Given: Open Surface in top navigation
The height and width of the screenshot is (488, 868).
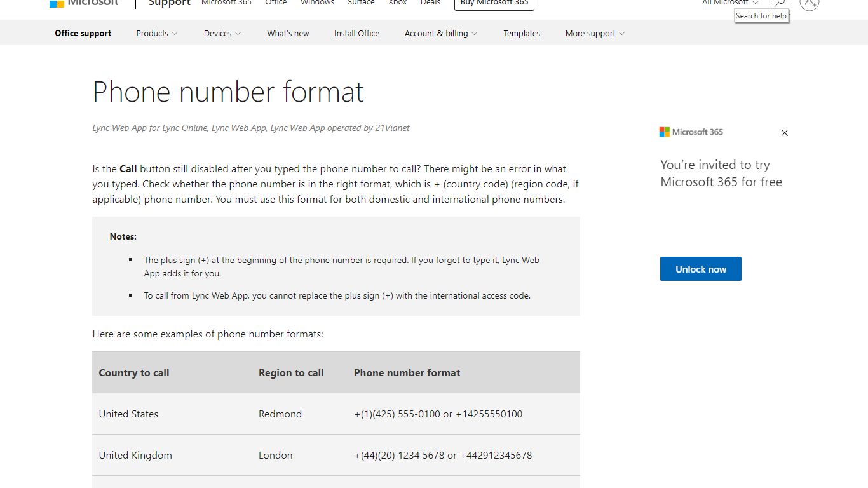Looking at the screenshot, I should click(361, 3).
